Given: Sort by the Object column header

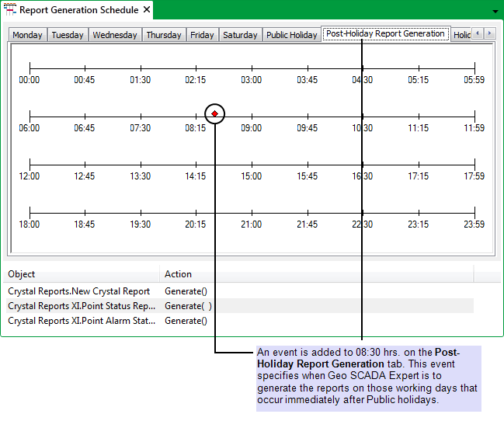Looking at the screenshot, I should point(82,274).
